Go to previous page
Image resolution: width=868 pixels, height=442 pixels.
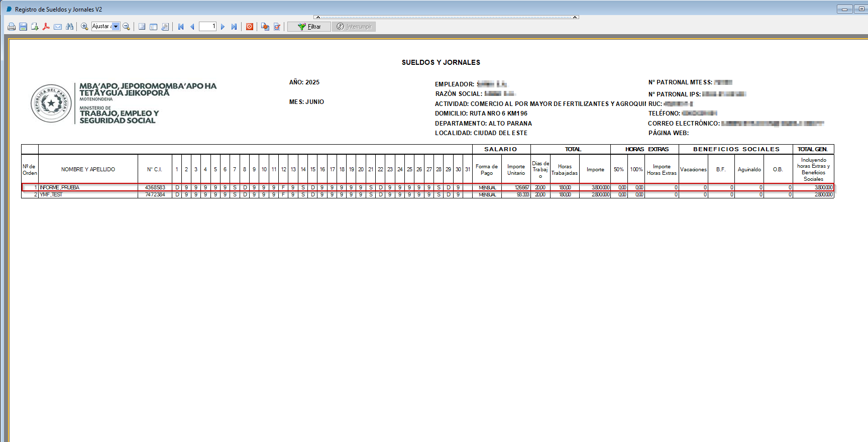[192, 27]
